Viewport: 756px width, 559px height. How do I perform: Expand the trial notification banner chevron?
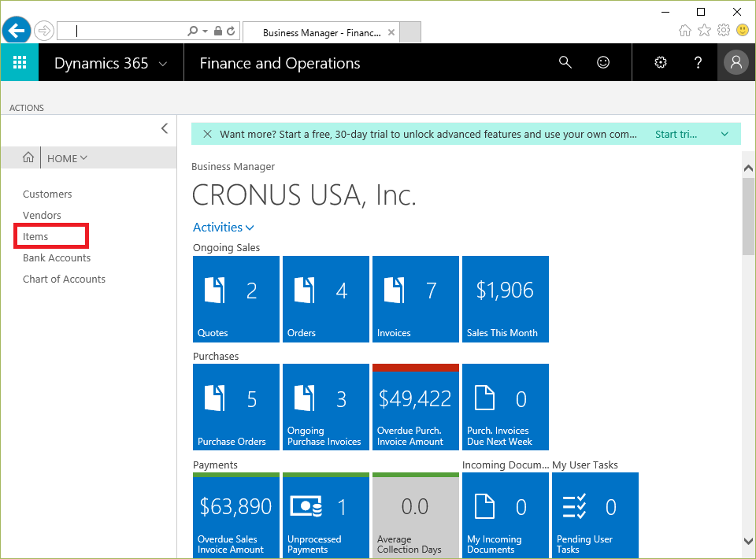[724, 134]
